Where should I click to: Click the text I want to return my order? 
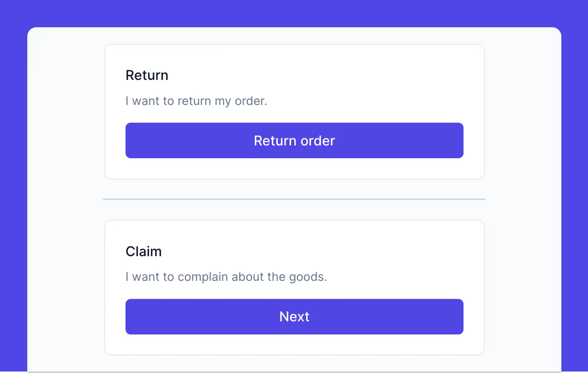tap(196, 101)
